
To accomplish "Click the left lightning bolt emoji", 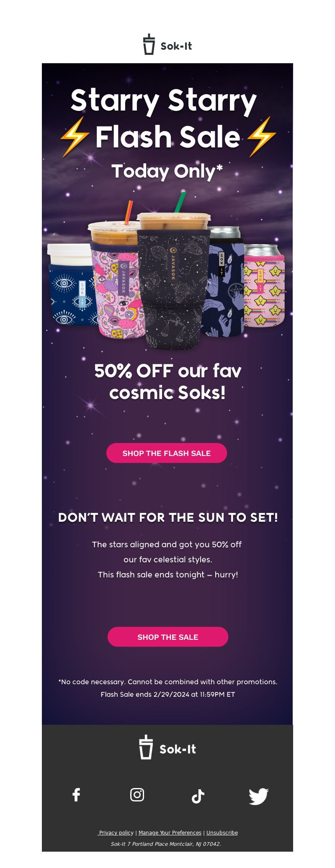I will (x=75, y=137).
